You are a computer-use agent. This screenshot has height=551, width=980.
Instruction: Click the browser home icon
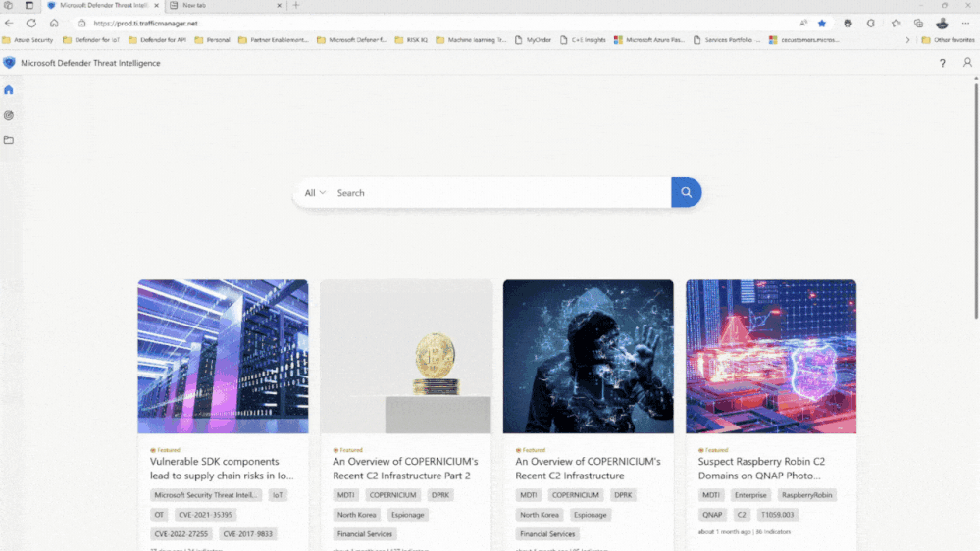tap(54, 24)
